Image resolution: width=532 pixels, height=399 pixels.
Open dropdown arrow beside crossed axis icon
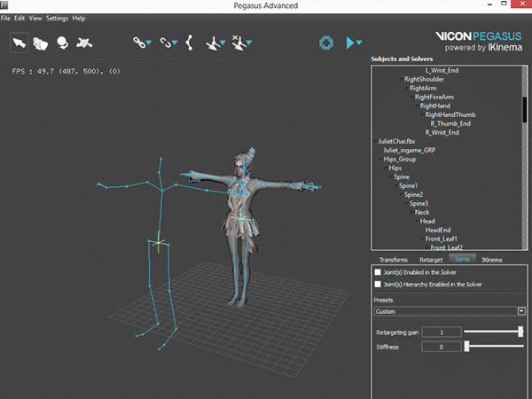[x=249, y=43]
